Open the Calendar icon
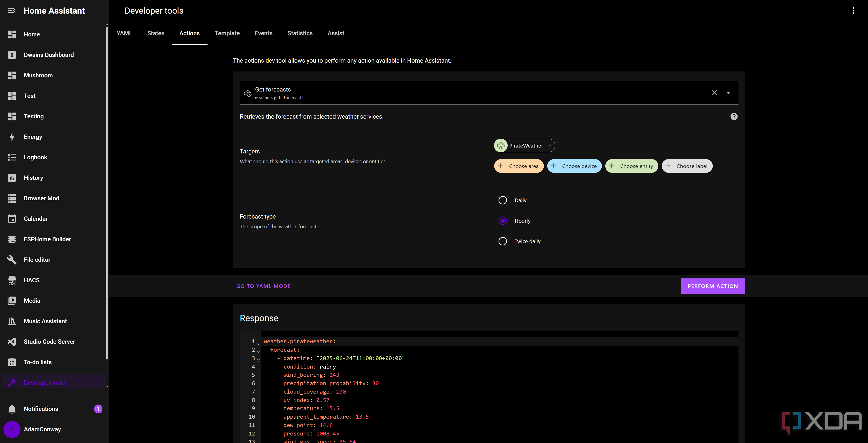Screen dimensions: 868x443 [x=12, y=219]
